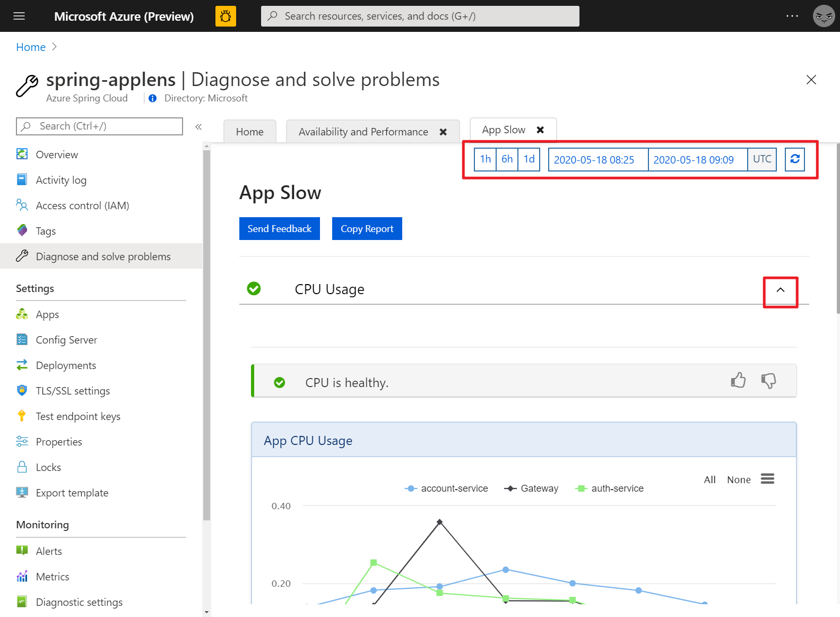Screen dimensions: 840x617
Task: Select the App Slow tab
Action: [504, 130]
